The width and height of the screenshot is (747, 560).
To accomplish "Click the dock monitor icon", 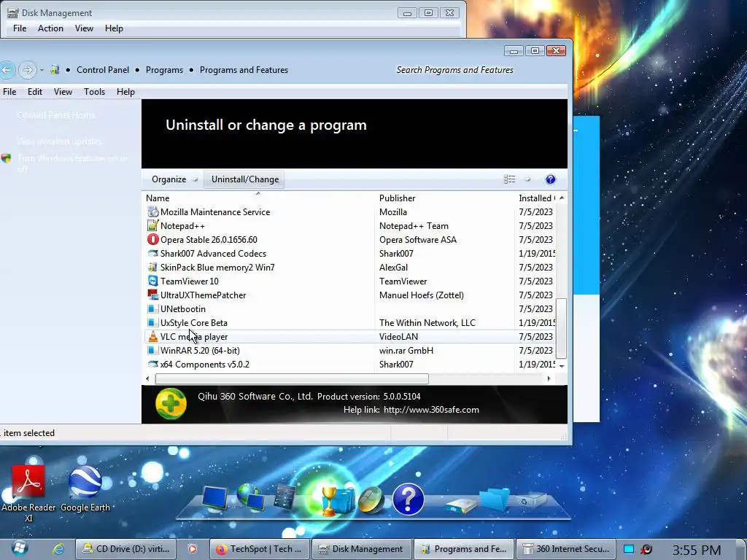I will click(214, 498).
